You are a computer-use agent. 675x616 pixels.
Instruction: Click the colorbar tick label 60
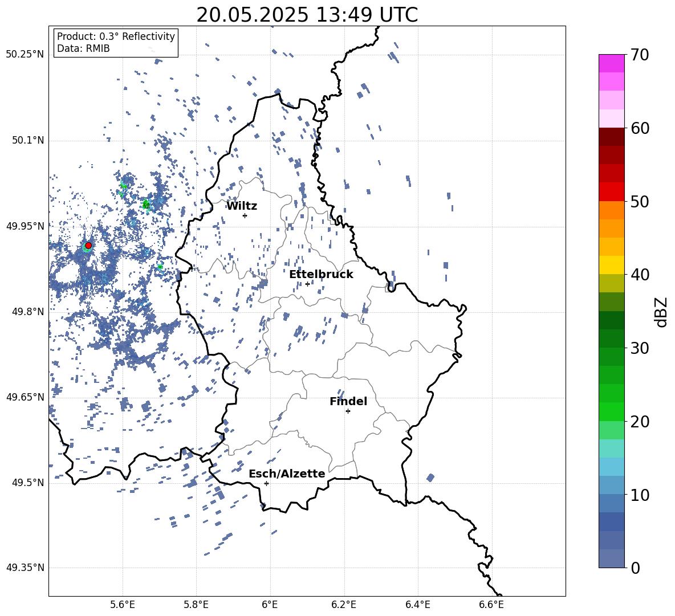point(640,128)
